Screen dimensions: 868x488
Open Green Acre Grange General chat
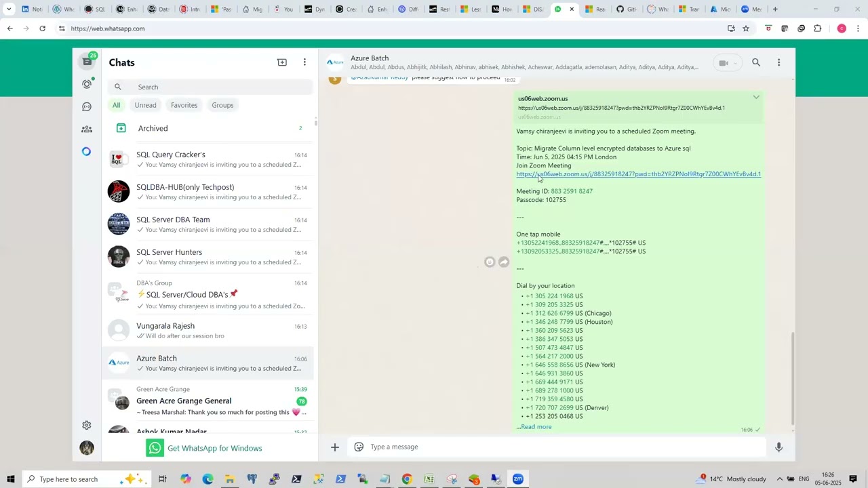pyautogui.click(x=208, y=401)
